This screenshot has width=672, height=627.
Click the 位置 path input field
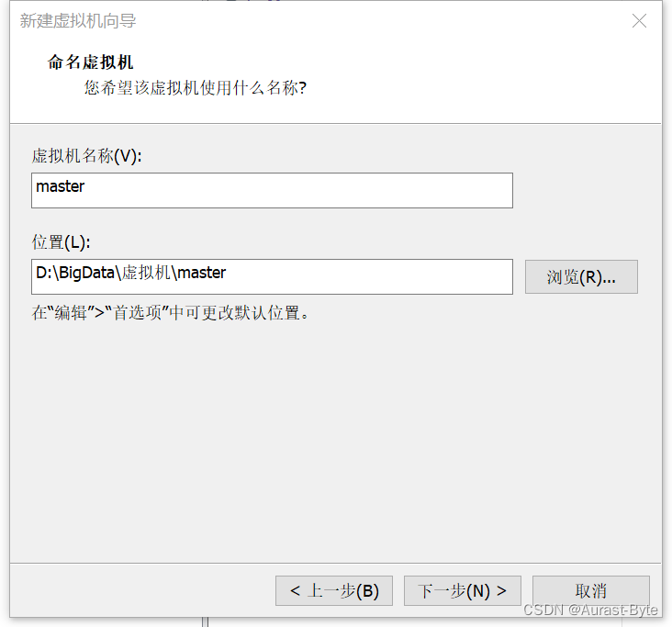coord(272,276)
